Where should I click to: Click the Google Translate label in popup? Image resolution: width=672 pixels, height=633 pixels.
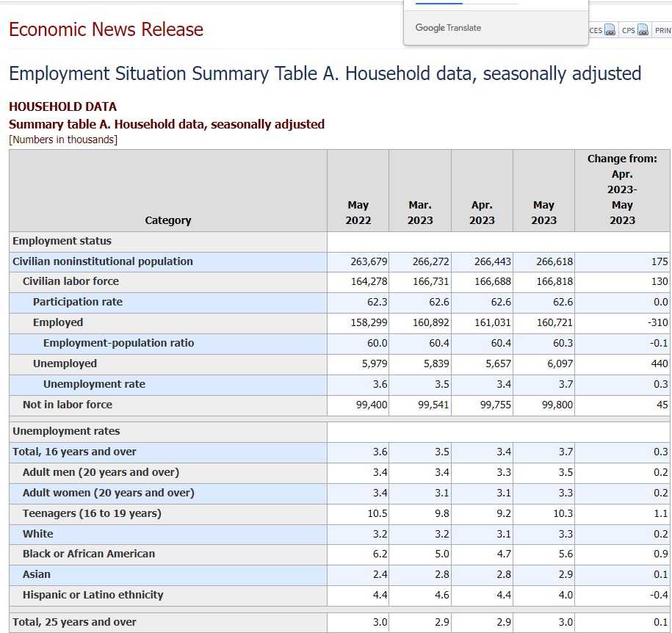point(448,28)
